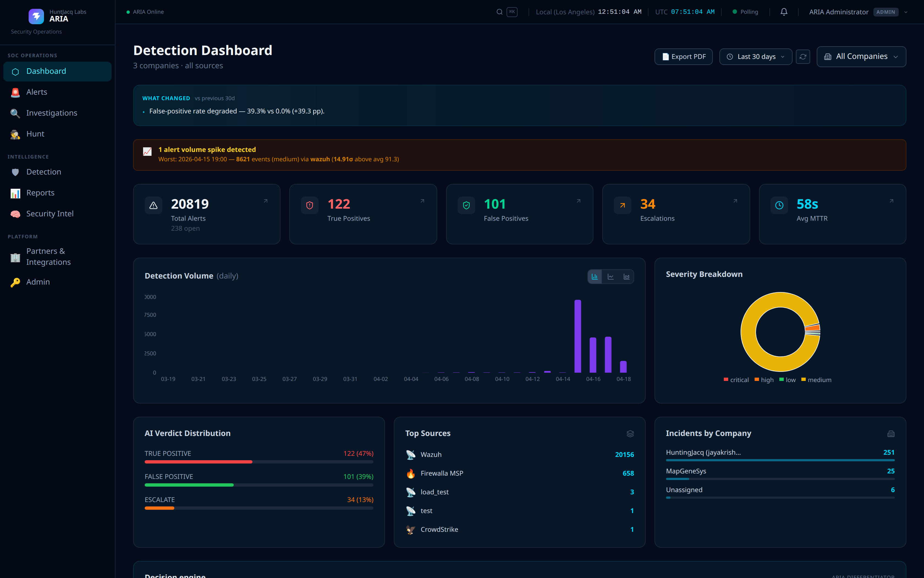Click the Export PDF button
Viewport: 924px width, 578px height.
683,57
